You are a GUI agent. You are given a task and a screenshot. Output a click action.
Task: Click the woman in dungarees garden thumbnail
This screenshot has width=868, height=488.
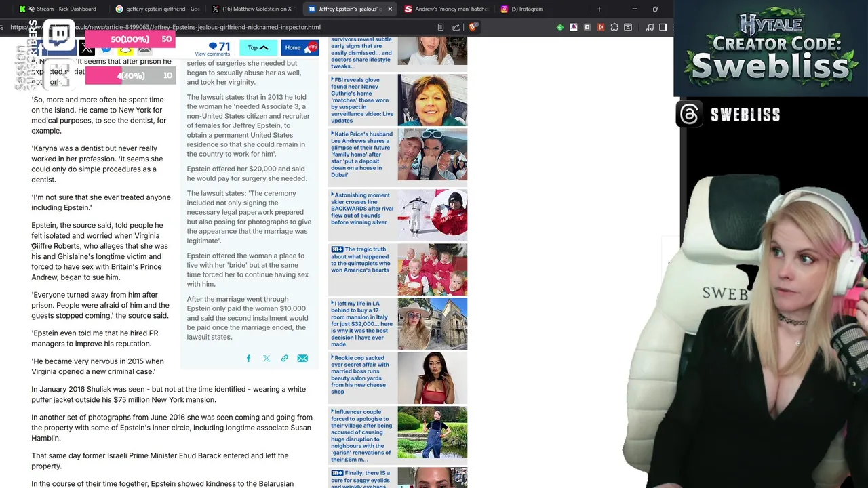(432, 432)
